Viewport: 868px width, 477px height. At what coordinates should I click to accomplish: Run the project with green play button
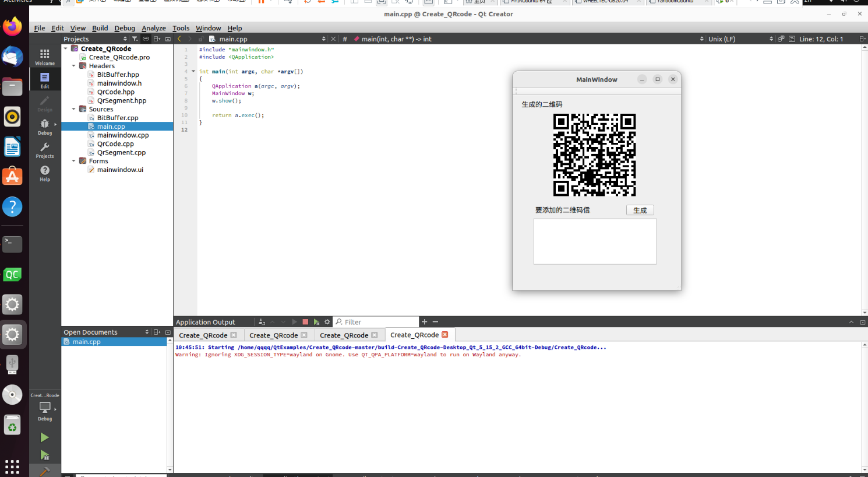44,437
